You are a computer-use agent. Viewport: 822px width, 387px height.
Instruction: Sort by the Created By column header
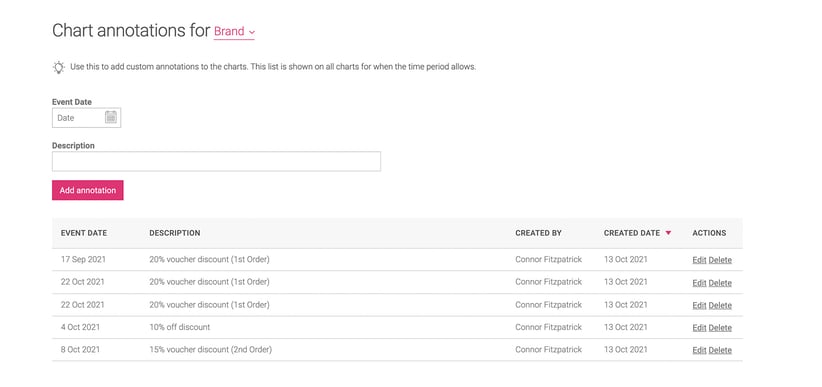tap(538, 233)
